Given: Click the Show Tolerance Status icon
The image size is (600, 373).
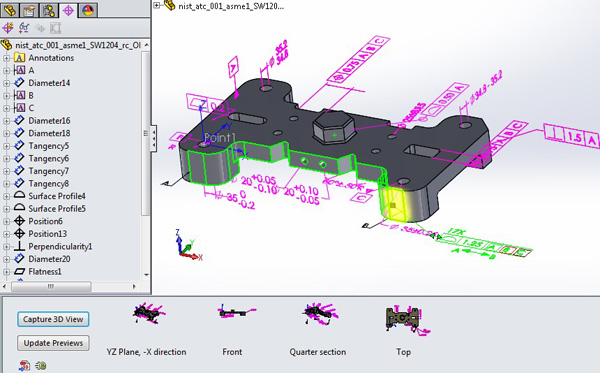Looking at the screenshot, I should click(24, 28).
